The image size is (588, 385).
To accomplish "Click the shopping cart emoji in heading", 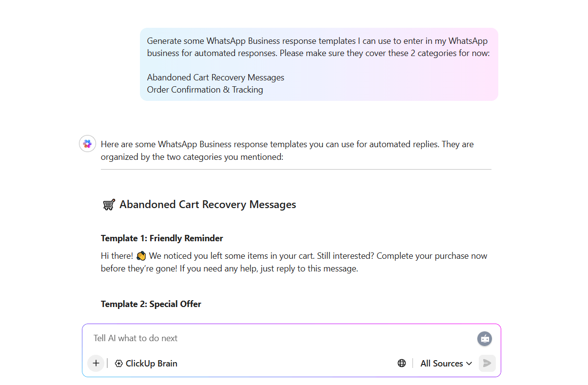I will tap(109, 205).
